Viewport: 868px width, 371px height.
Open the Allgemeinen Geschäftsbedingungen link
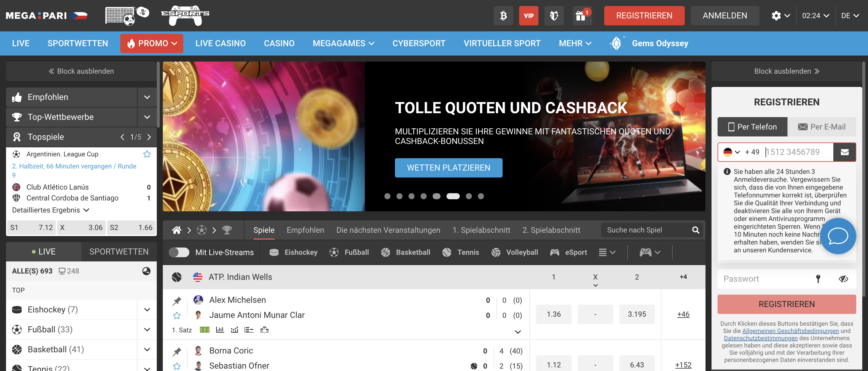pyautogui.click(x=790, y=331)
